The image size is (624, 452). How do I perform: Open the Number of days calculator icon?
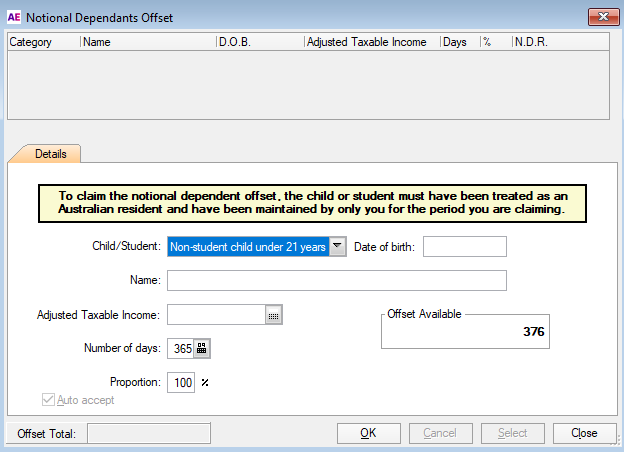[x=202, y=349]
